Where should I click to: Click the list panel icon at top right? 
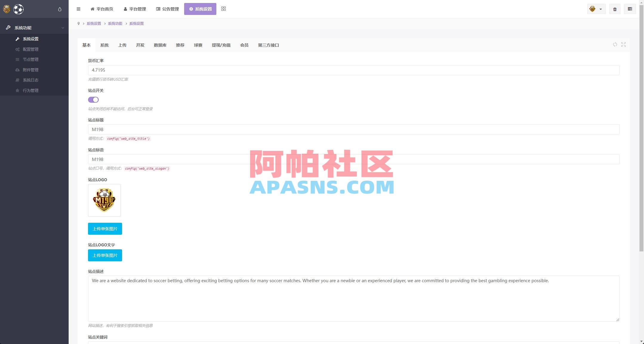click(630, 9)
